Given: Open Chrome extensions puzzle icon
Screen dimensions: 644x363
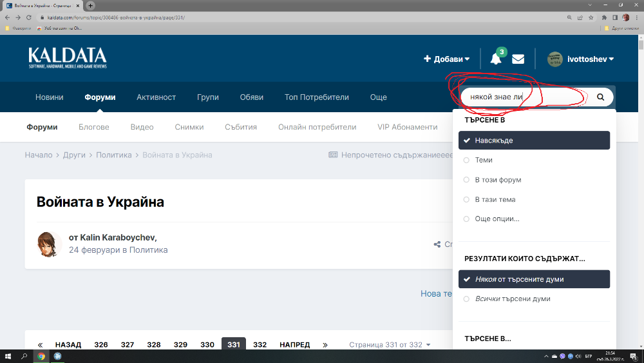Looking at the screenshot, I should (x=604, y=17).
